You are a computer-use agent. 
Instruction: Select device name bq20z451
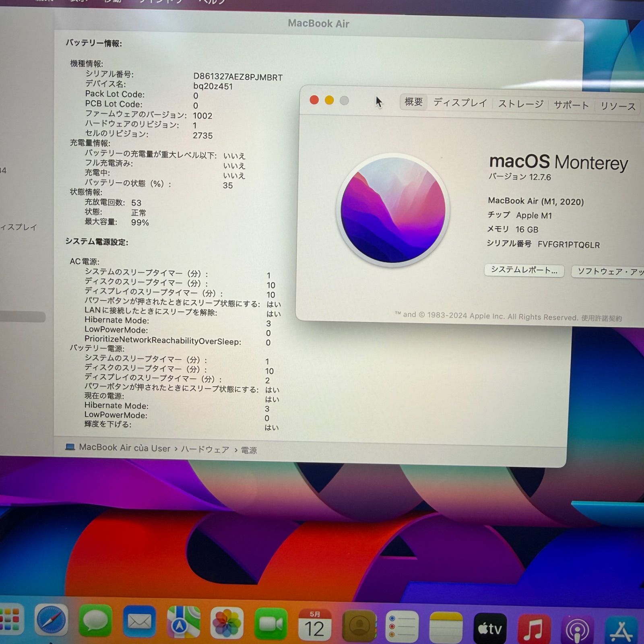(x=213, y=86)
